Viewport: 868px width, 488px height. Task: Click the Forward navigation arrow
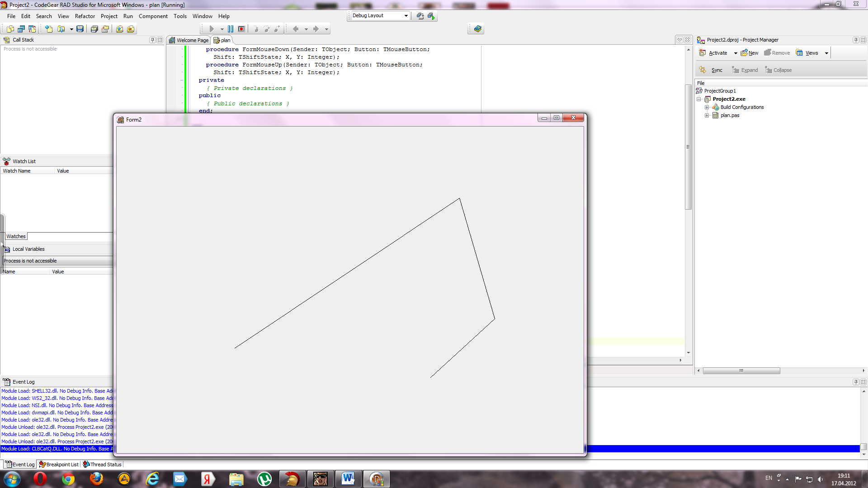[316, 29]
